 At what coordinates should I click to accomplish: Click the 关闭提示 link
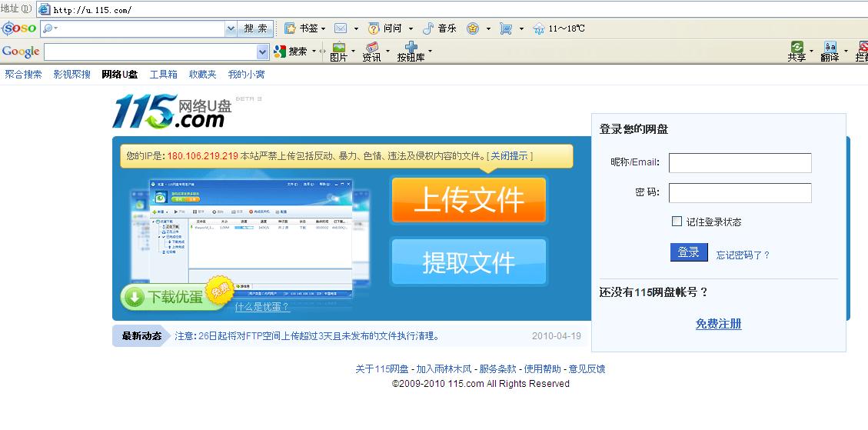tap(509, 155)
